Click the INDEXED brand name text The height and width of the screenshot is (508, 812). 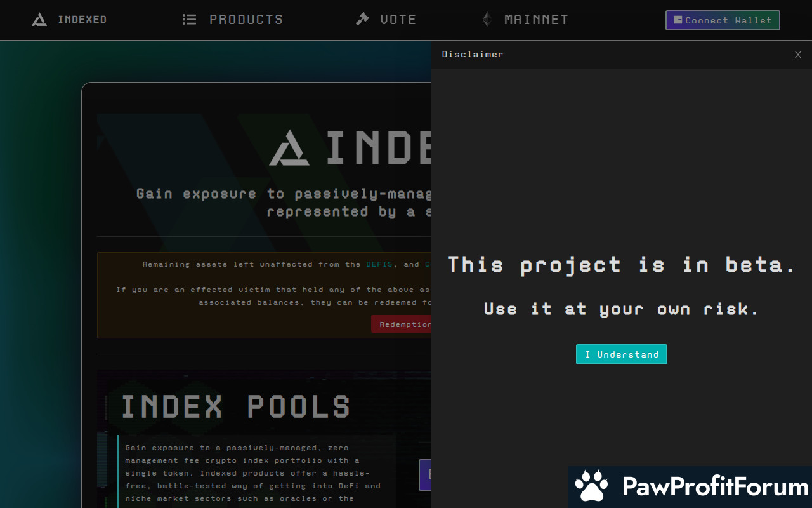pos(82,20)
